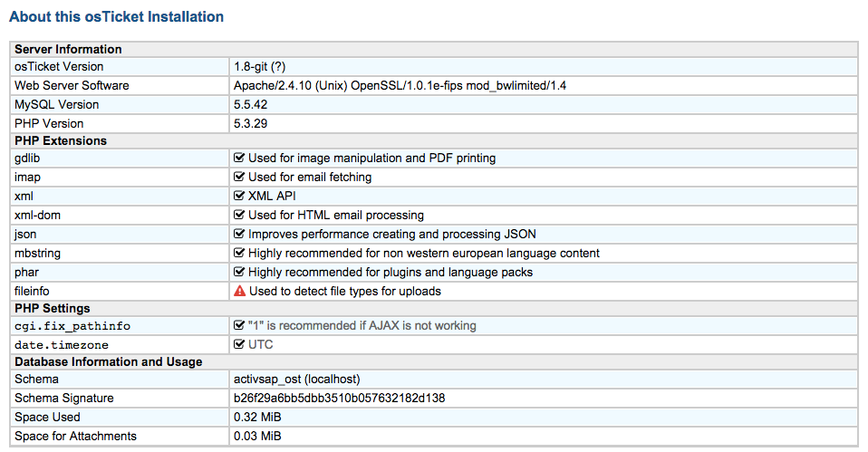Click the checkmark icon in gdlib row

click(239, 158)
